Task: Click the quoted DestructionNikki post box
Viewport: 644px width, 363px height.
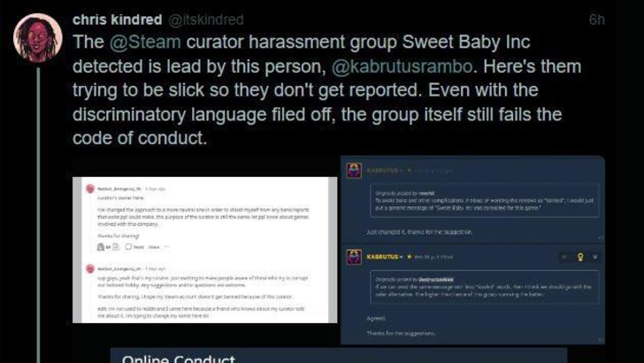Action: 484,287
